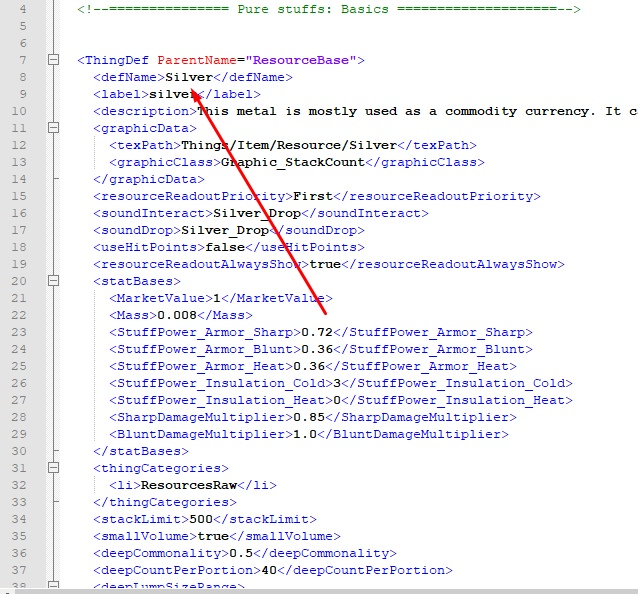This screenshot has height=594, width=638.
Task: Click the StuffPower_Armor_Heat value 0.36
Action: [309, 366]
